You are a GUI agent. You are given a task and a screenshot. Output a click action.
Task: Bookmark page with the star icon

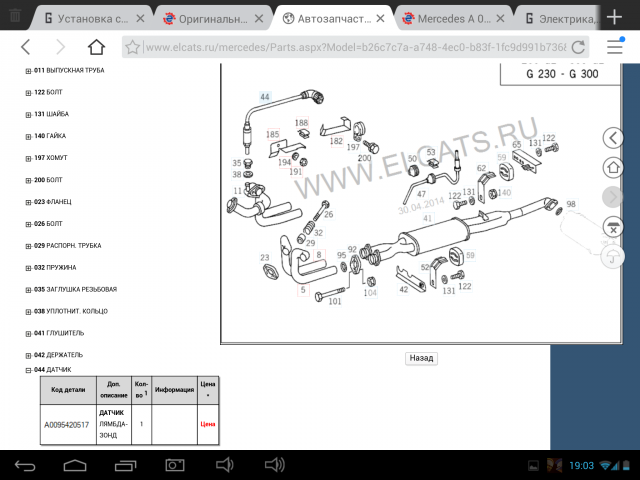click(x=132, y=47)
